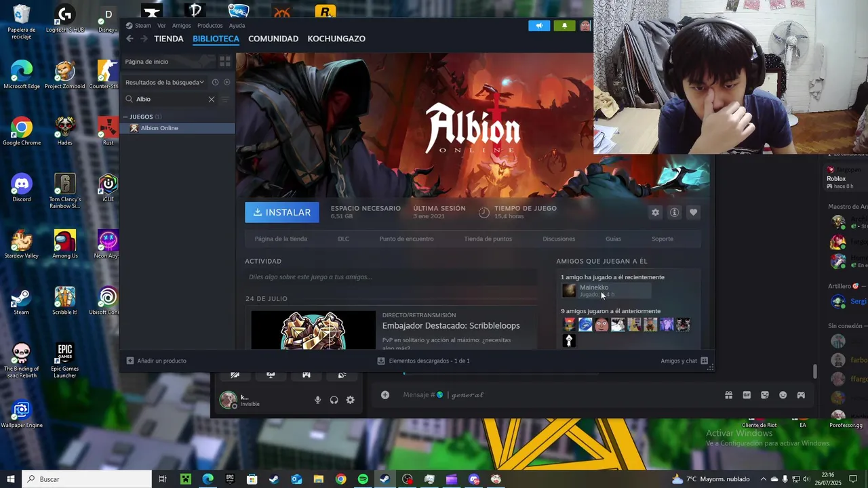
Task: Switch to BIBLIOTECA tab
Action: coord(216,39)
